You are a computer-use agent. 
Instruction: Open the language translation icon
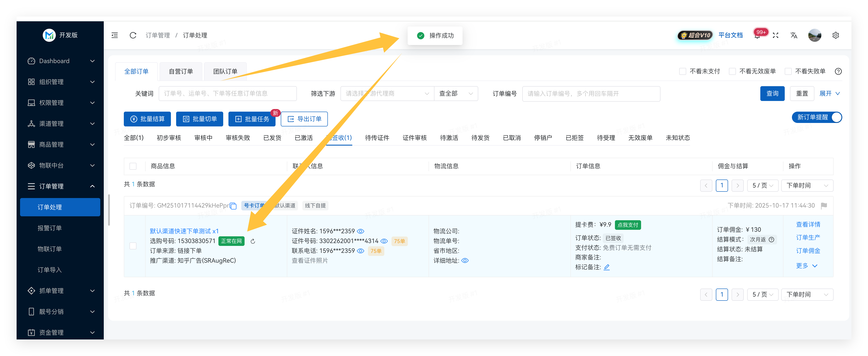[x=793, y=35]
